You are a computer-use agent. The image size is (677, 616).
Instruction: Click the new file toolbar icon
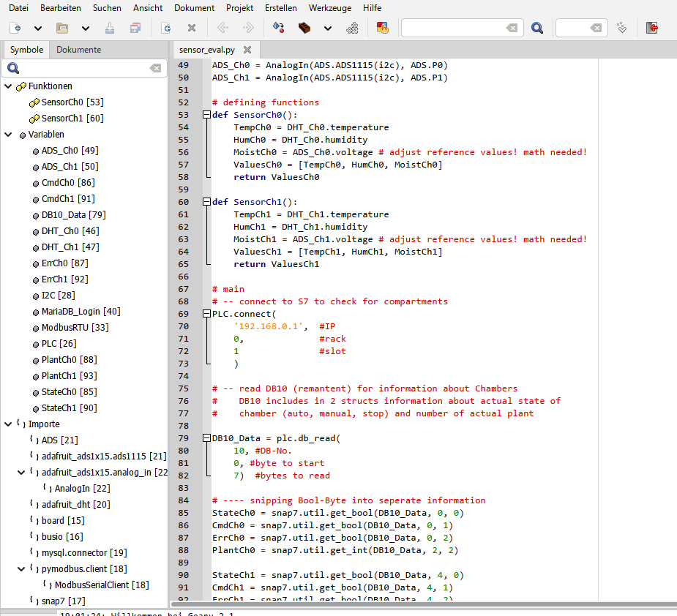tap(16, 29)
